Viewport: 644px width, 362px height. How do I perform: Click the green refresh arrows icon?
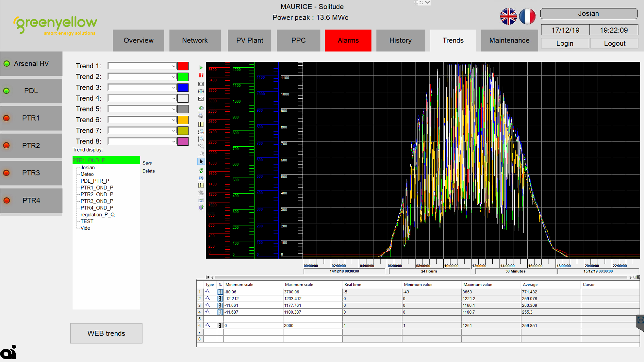click(201, 170)
